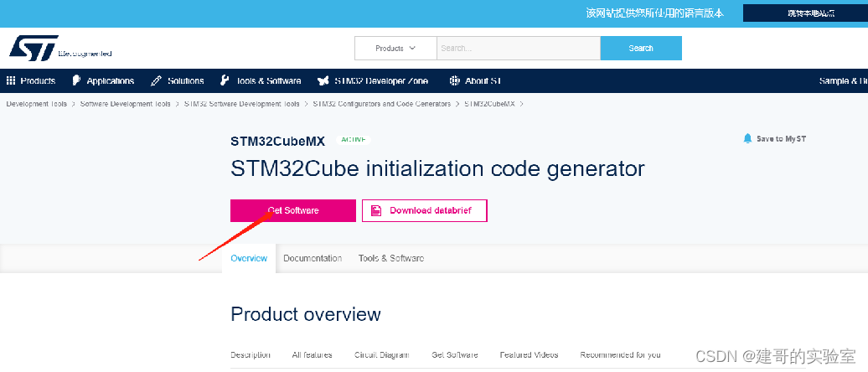868x372 pixels.
Task: Click the language version notice text
Action: [655, 13]
